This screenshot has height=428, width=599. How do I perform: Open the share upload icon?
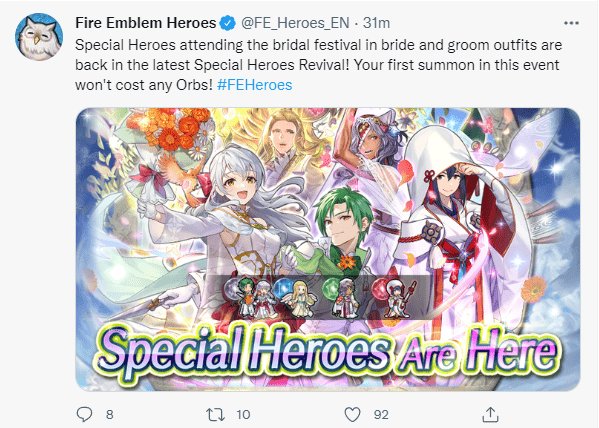point(490,414)
